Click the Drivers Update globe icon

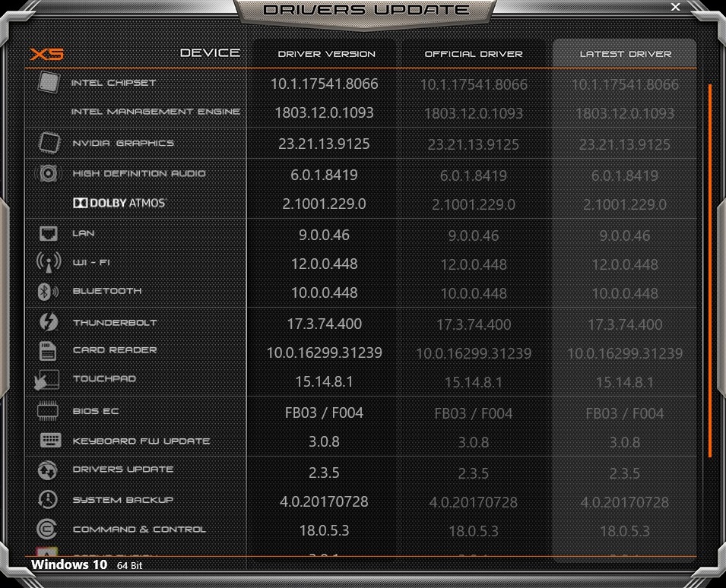tap(47, 470)
